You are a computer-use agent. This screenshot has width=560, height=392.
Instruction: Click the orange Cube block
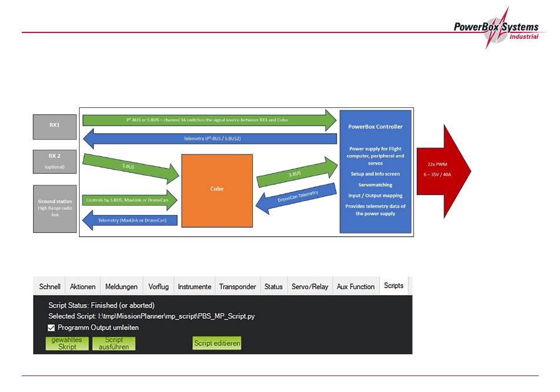(217, 190)
